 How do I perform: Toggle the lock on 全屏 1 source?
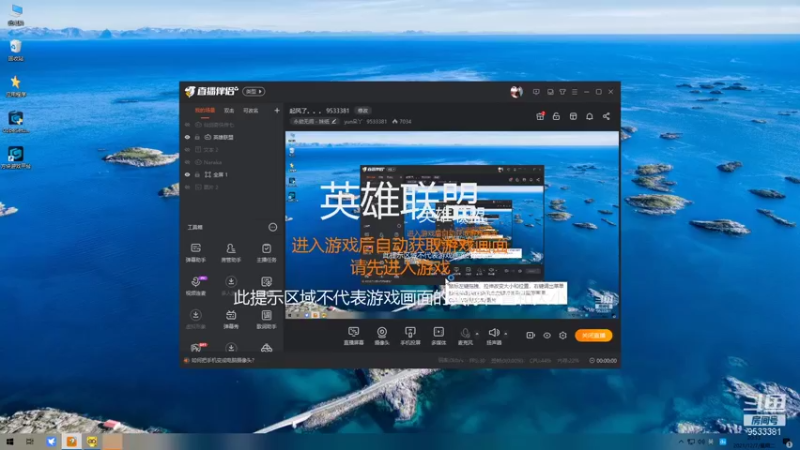[x=197, y=174]
